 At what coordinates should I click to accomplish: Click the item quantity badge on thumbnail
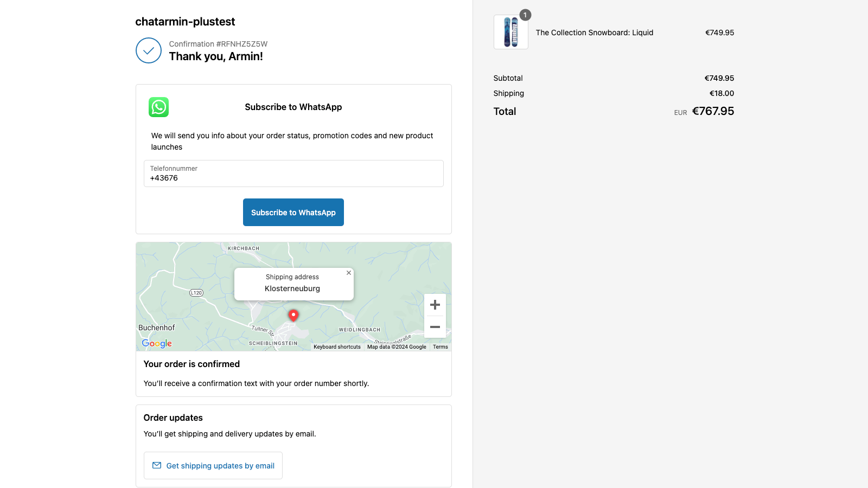[x=525, y=15]
